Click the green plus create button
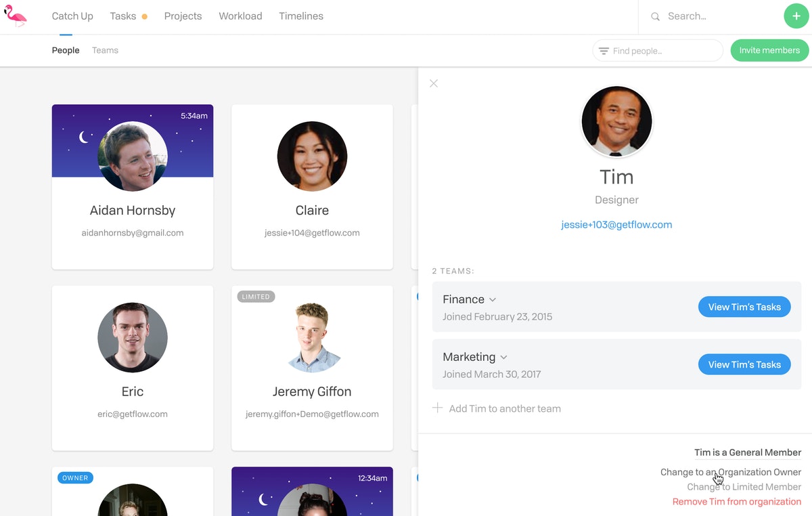Viewport: 812px width, 516px height. 796,16
